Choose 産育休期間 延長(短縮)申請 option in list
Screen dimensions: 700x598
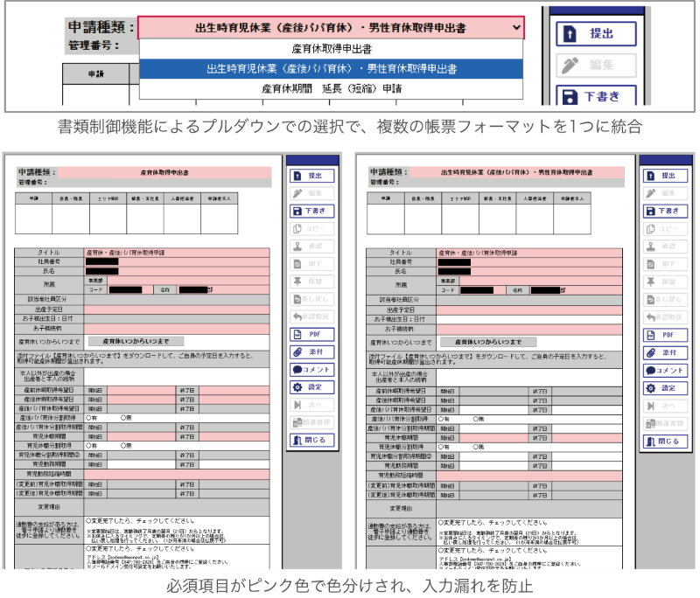click(x=332, y=89)
